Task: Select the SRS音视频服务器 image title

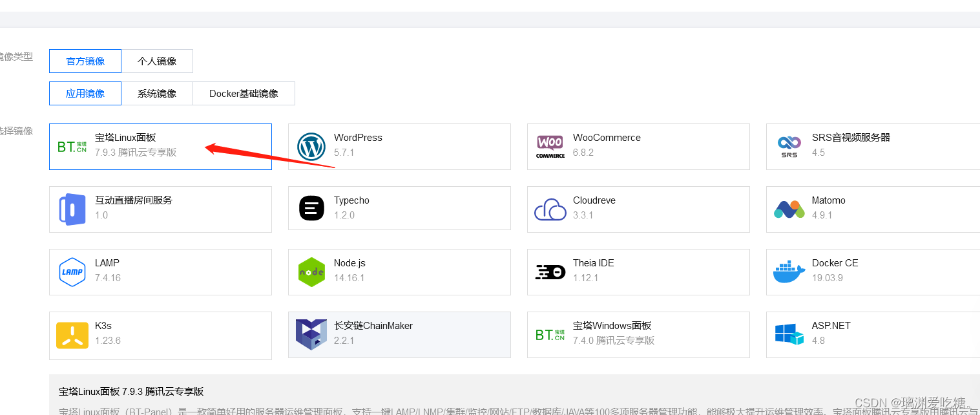Action: 851,138
